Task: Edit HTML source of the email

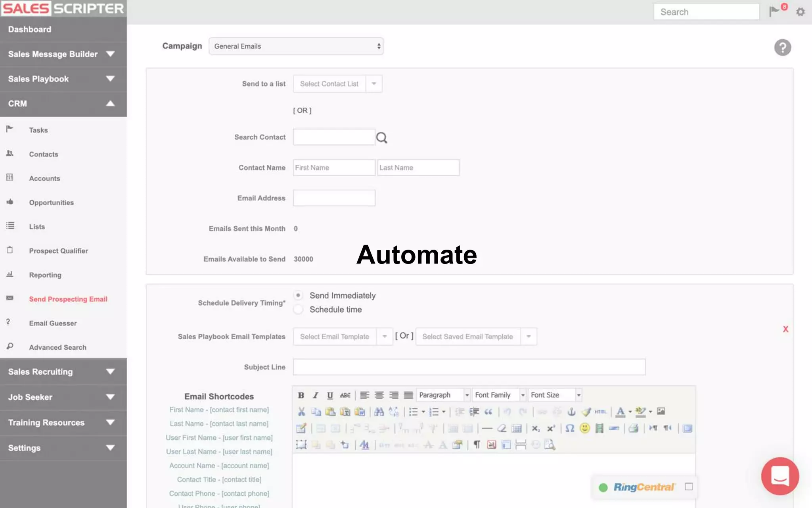Action: [x=600, y=412]
